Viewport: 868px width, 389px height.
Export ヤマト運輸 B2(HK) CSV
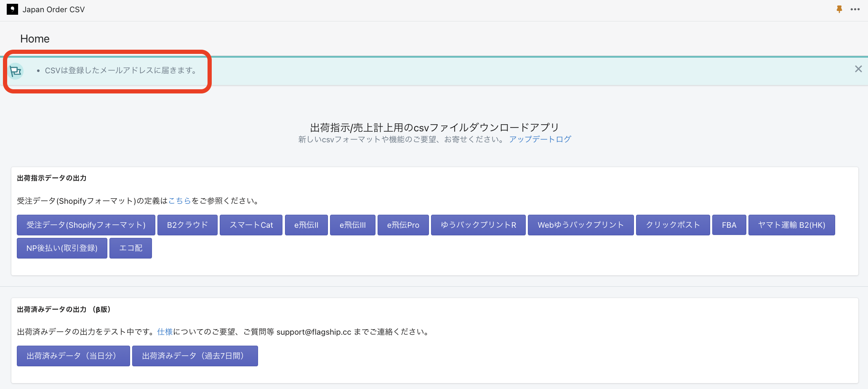pos(791,225)
